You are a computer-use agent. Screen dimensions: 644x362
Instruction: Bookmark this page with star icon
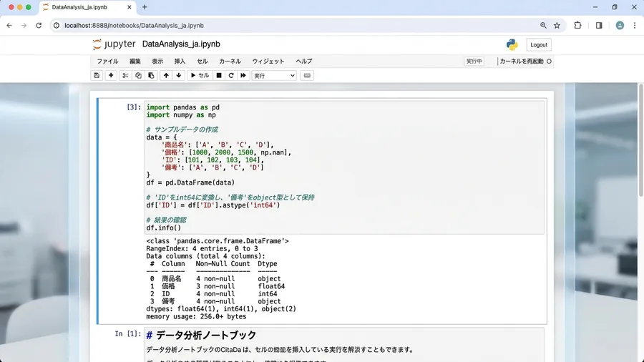[x=557, y=26]
